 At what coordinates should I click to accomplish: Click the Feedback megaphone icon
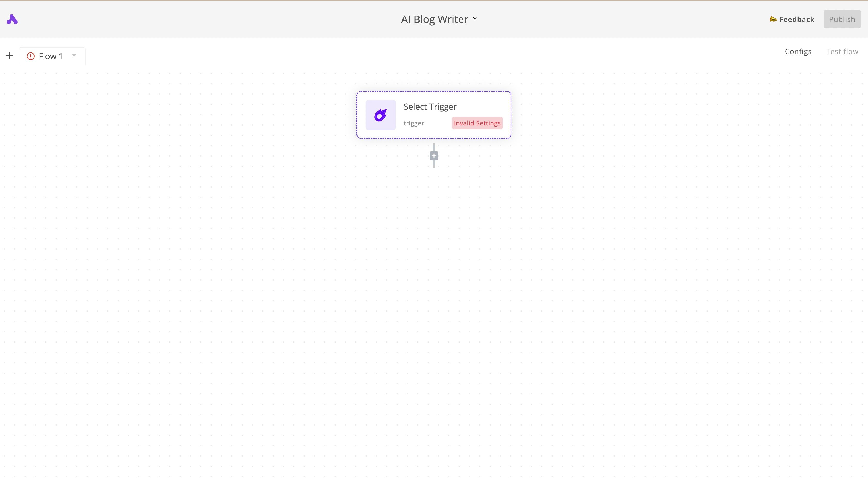click(773, 19)
